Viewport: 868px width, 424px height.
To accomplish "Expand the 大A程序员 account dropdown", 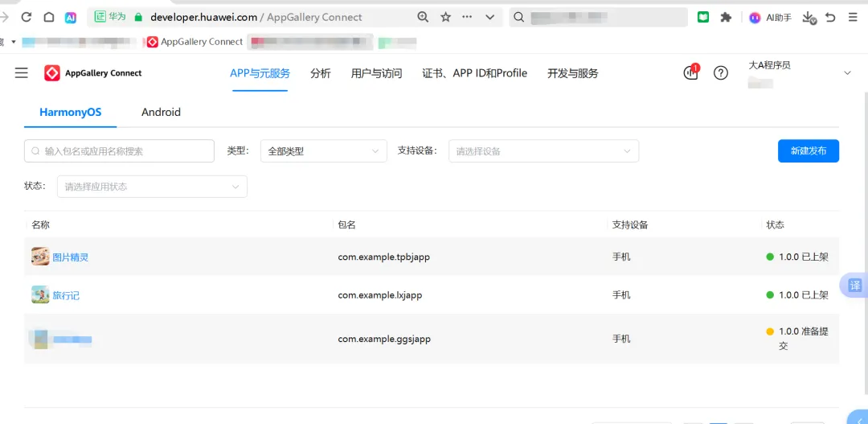I will [848, 73].
